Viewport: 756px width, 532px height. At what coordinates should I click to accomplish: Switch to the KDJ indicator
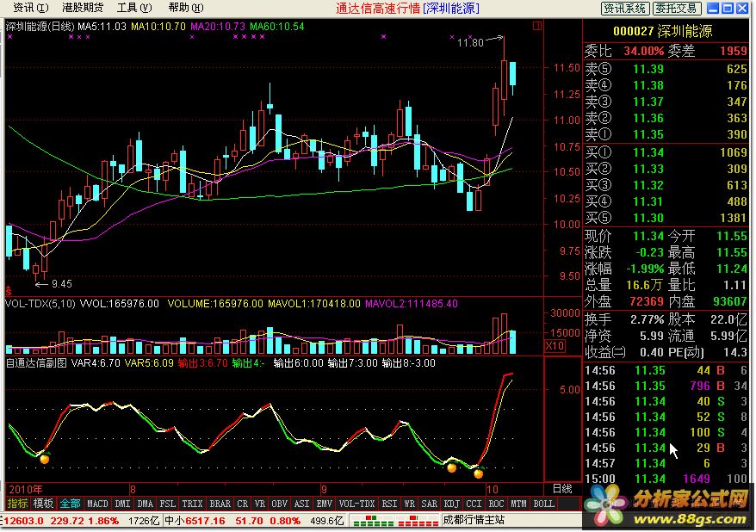coord(451,504)
